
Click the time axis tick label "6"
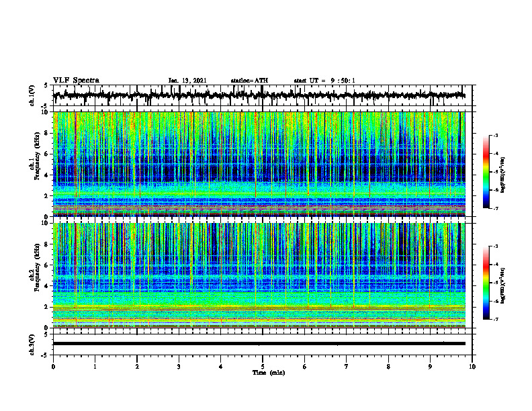point(305,367)
